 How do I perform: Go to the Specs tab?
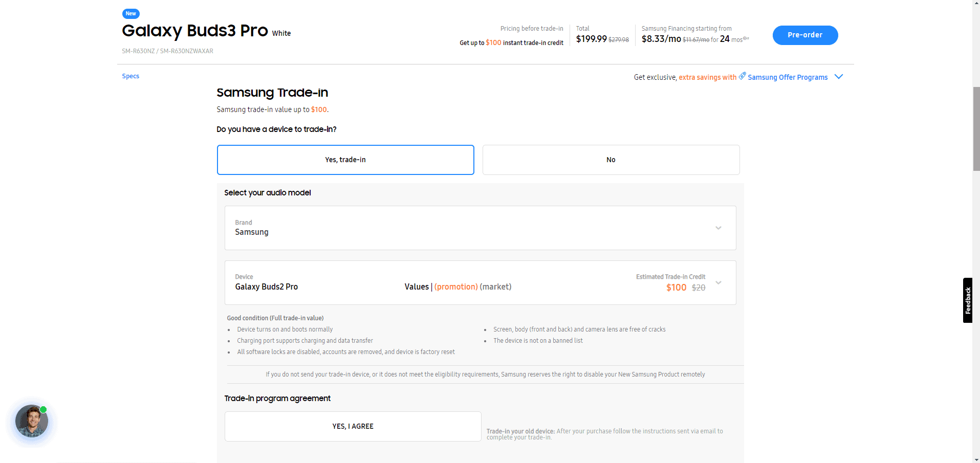click(x=130, y=76)
